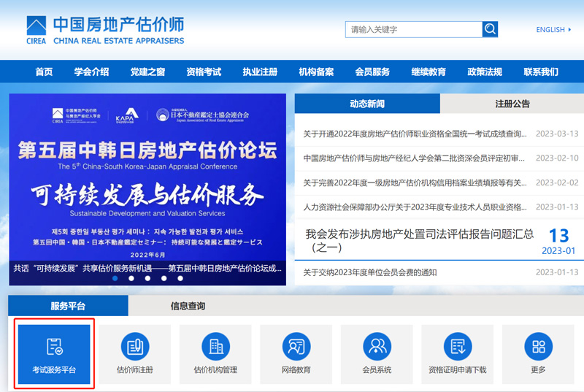Open 机构备案 navigation menu
584x392 pixels.
point(316,72)
